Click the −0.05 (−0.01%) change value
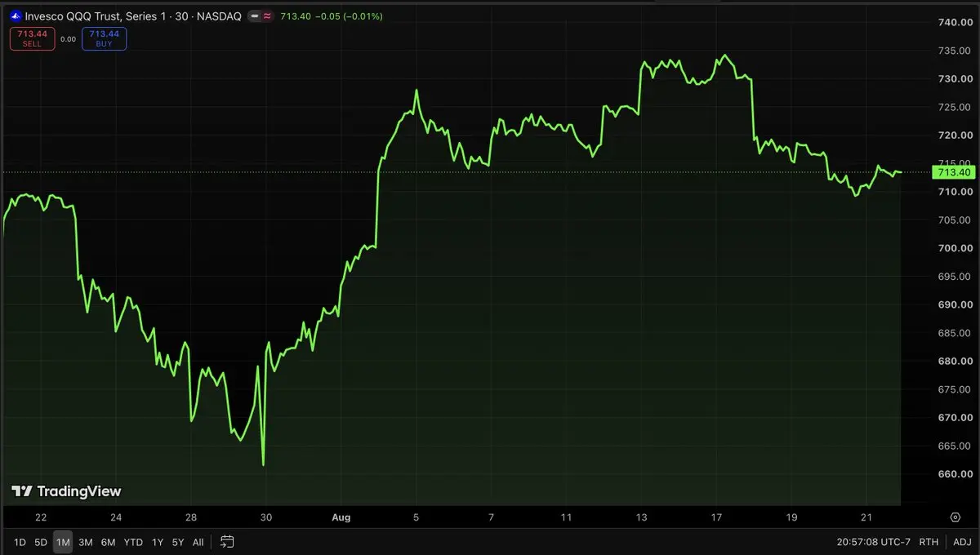 [x=347, y=16]
